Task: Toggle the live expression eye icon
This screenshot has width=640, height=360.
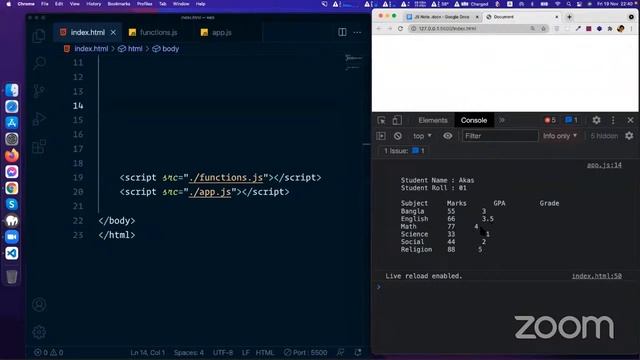Action: click(x=448, y=136)
